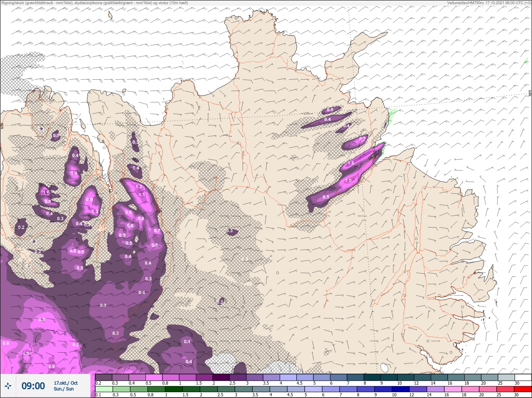
Task: Click the upper legend scale number 3.5
Action: tap(266, 383)
